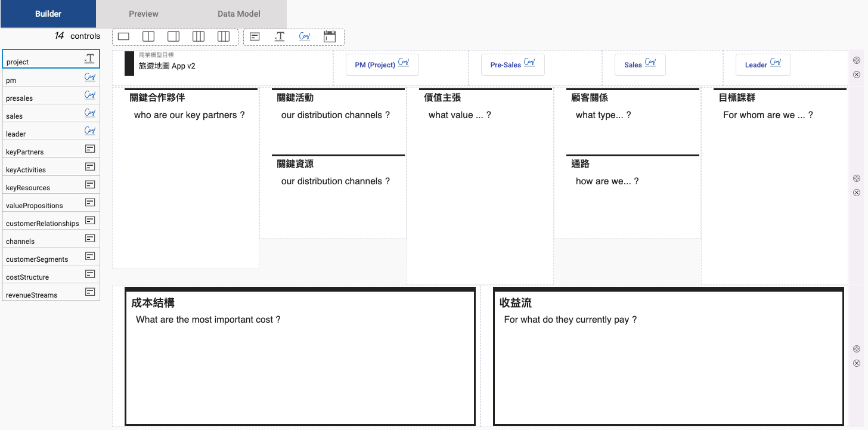Click the text-area icon on keyResources row
868x430 pixels.
click(90, 184)
